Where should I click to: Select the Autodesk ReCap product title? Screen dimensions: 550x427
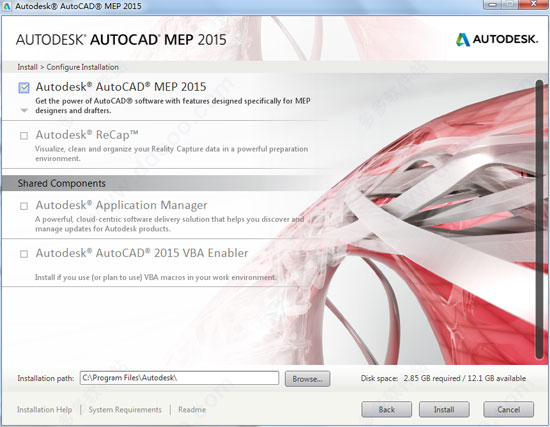tap(87, 135)
